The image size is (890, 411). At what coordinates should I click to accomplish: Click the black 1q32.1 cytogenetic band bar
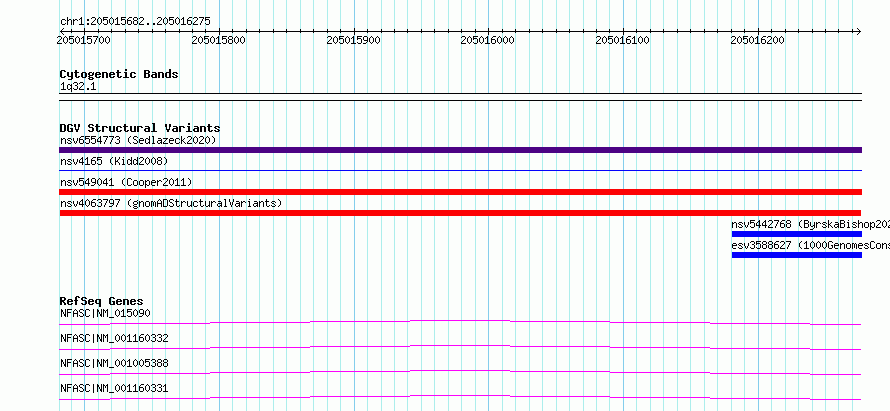pos(460,97)
